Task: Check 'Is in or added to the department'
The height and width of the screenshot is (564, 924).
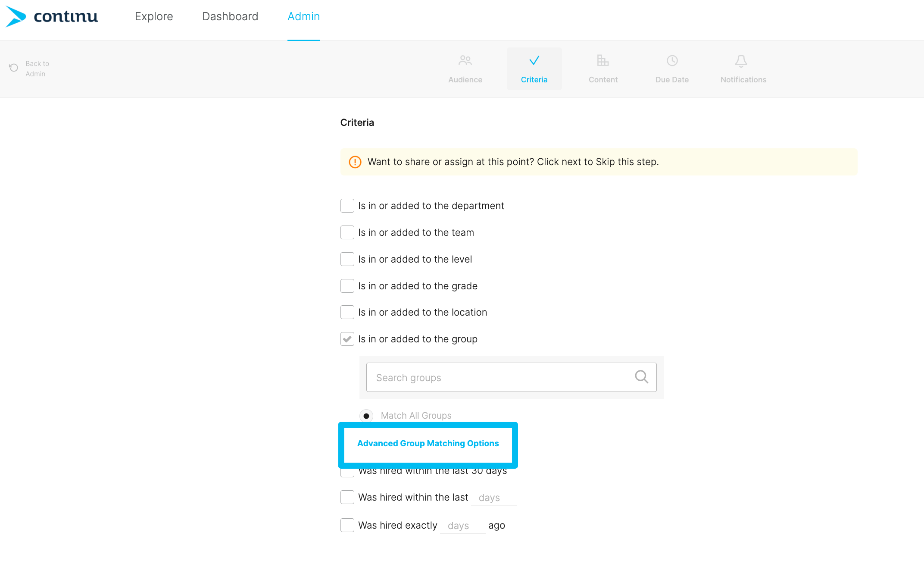Action: (347, 206)
